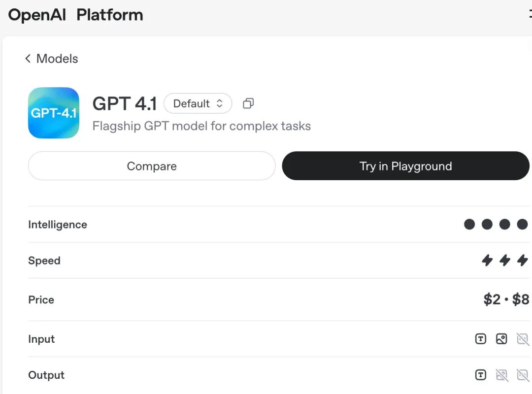This screenshot has width=532, height=394.
Task: Click the Flagship GPT model description text
Action: tap(201, 126)
